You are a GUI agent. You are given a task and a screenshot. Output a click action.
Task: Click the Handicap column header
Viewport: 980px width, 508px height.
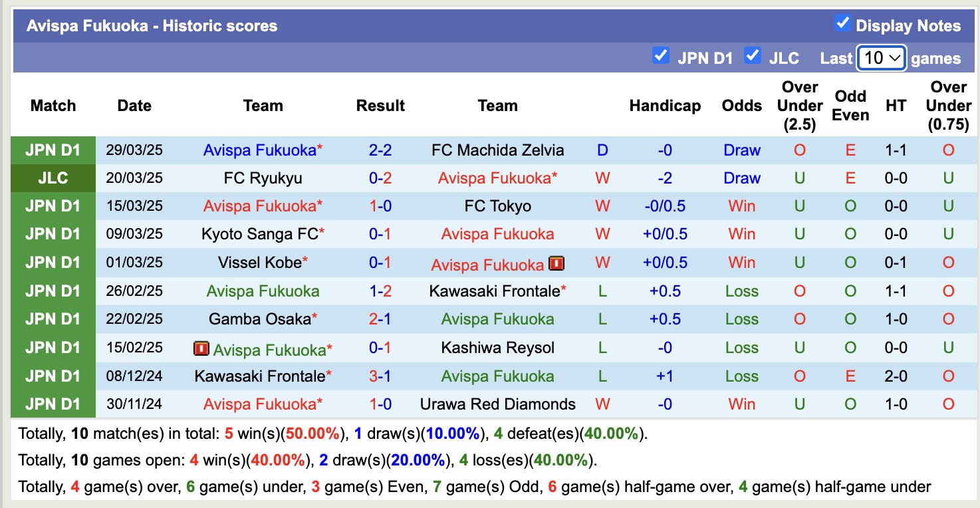(x=665, y=105)
